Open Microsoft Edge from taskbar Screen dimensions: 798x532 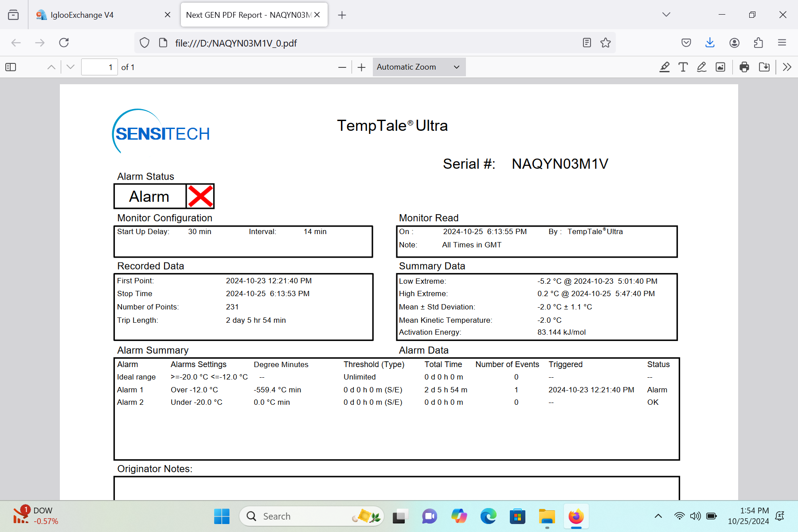pyautogui.click(x=488, y=516)
